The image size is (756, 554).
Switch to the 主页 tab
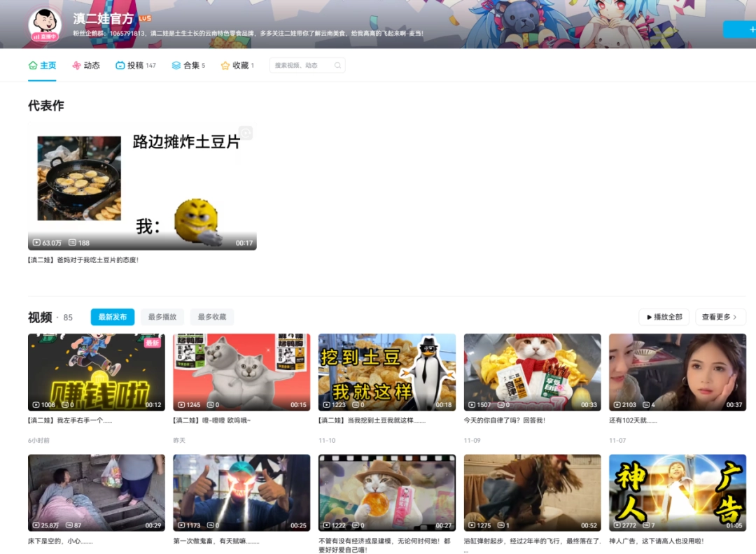pos(42,64)
